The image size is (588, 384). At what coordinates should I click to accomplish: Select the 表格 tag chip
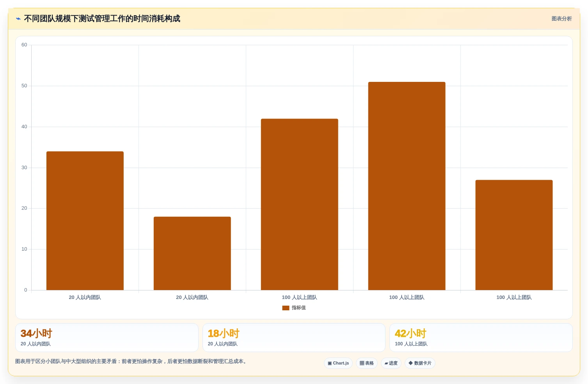coord(367,363)
